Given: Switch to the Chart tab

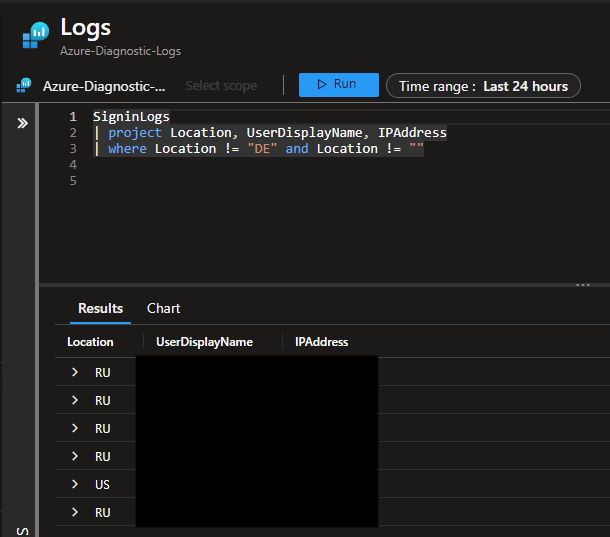Looking at the screenshot, I should point(163,308).
